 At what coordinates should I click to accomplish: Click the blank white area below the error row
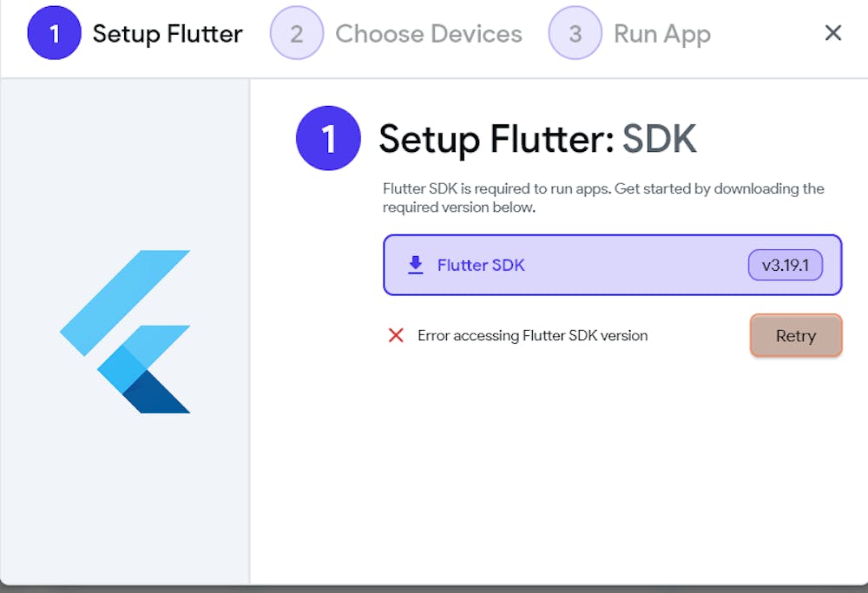coord(556,469)
